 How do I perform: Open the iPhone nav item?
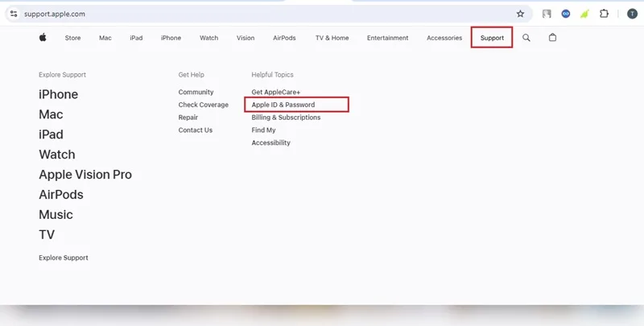(171, 38)
